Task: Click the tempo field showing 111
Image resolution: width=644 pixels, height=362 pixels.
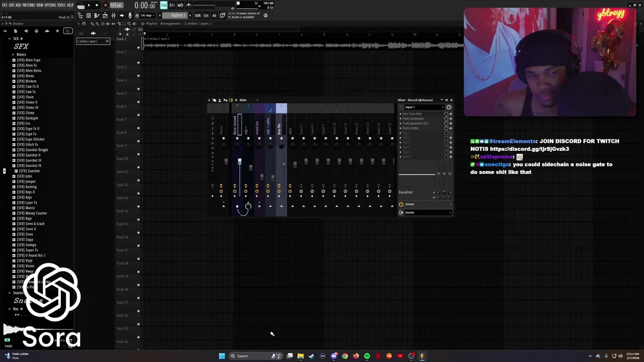Action: (116, 5)
